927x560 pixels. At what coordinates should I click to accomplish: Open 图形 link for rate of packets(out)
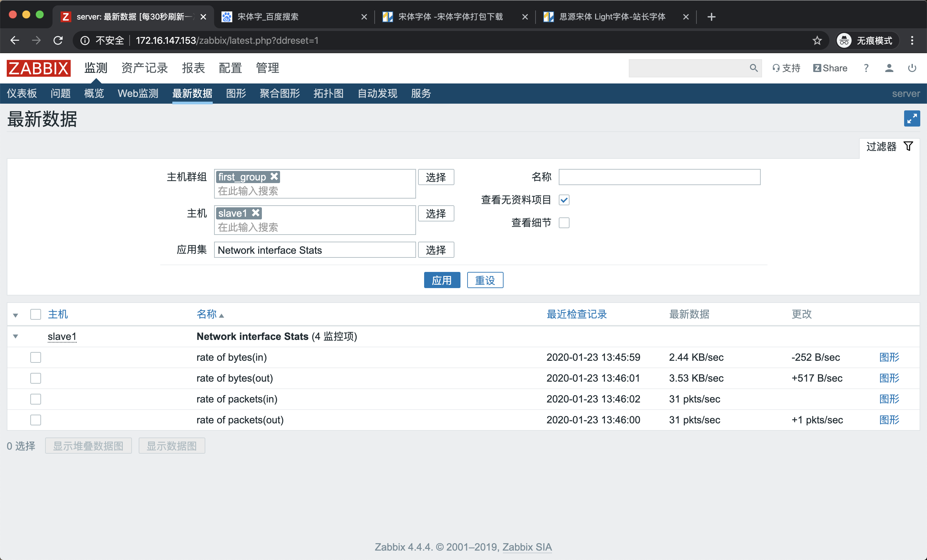(x=889, y=420)
